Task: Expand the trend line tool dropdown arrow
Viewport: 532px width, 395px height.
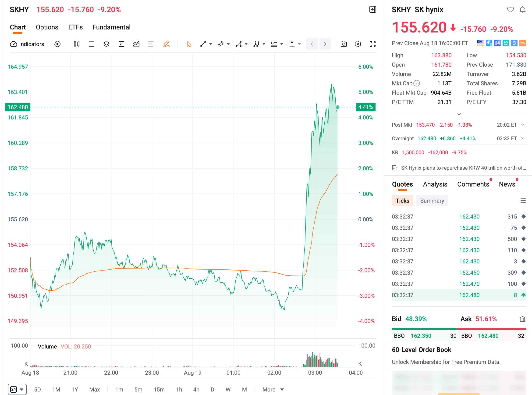Action: click(x=211, y=44)
